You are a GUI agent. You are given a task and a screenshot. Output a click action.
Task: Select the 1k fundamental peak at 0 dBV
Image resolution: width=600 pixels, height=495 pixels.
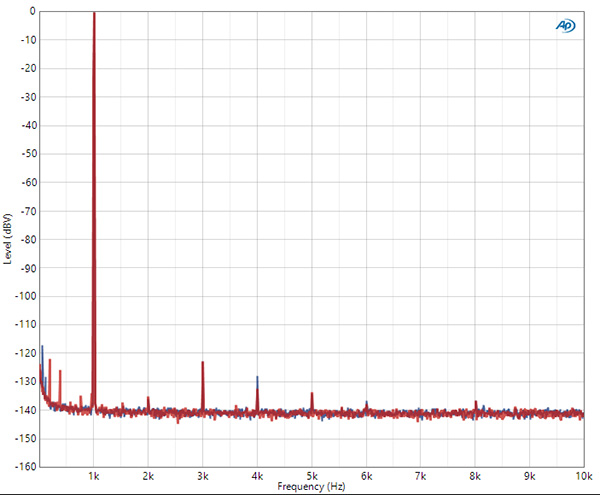pyautogui.click(x=94, y=13)
